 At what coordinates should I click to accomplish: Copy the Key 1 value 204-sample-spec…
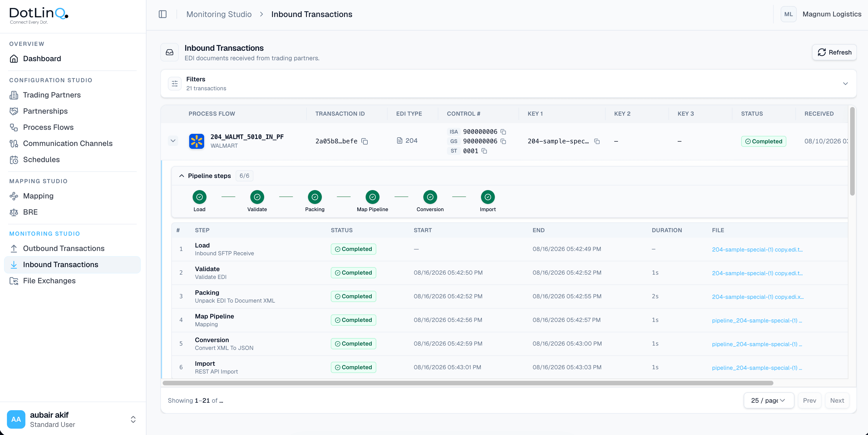point(597,141)
